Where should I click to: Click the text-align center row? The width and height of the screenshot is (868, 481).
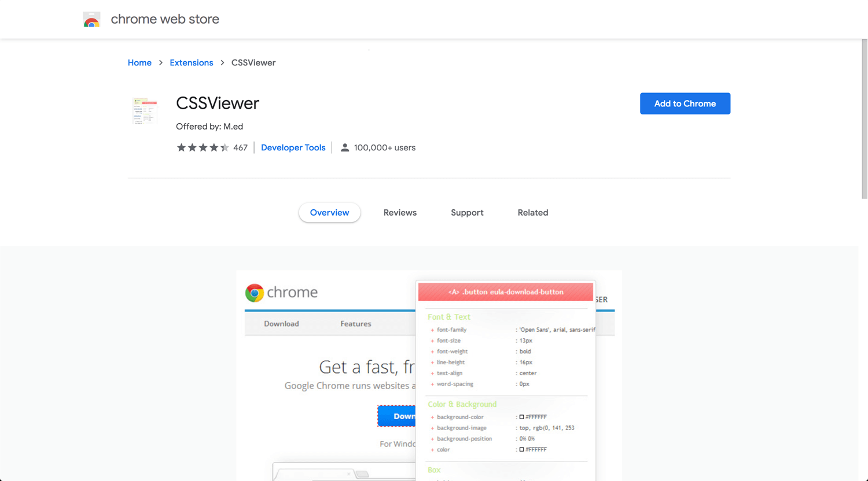(483, 373)
